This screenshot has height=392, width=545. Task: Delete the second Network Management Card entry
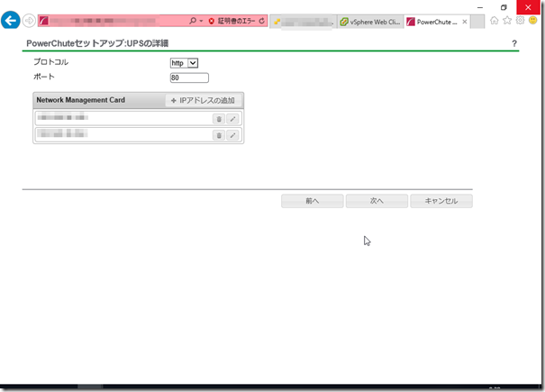[218, 135]
